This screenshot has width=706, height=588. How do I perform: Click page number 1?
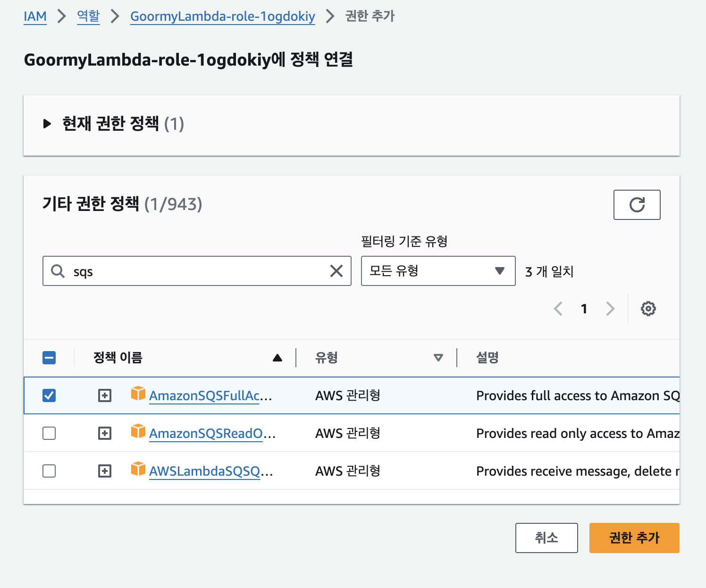(x=584, y=309)
